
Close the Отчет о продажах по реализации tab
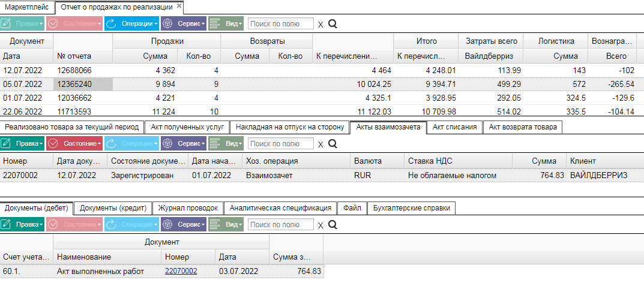179,6
